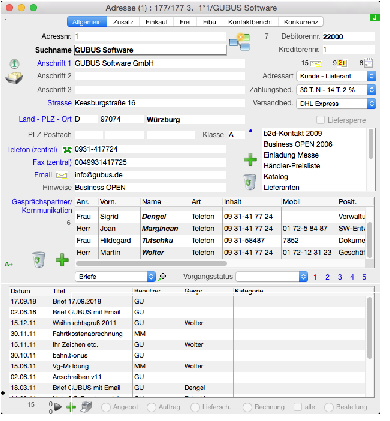Switch to the Allgemein tab
Screen dimensions: 390x421
[87, 22]
